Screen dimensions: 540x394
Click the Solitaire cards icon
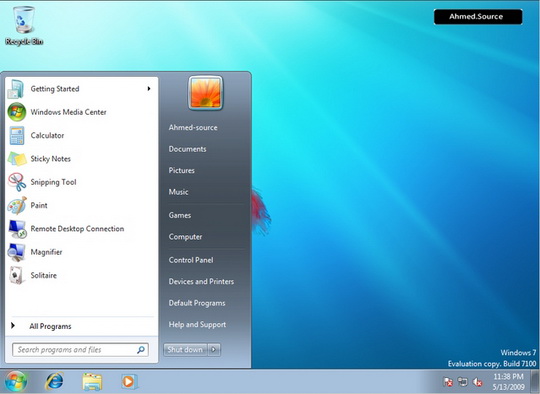[17, 275]
